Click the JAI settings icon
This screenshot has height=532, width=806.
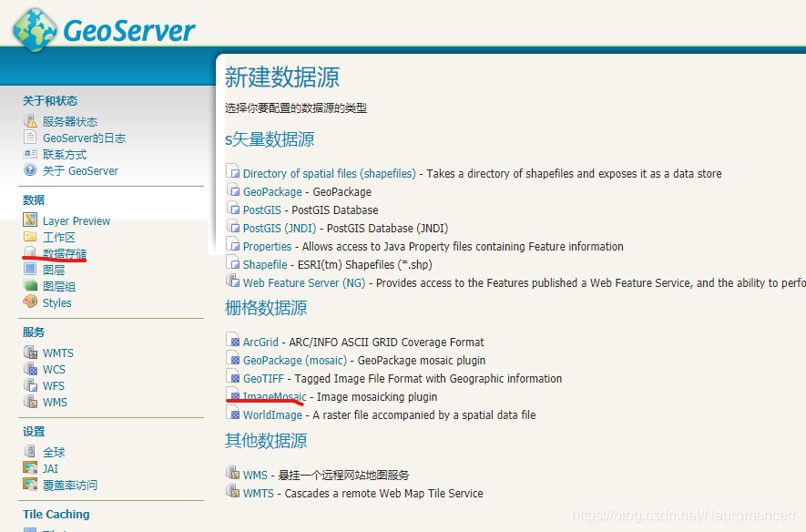[30, 467]
